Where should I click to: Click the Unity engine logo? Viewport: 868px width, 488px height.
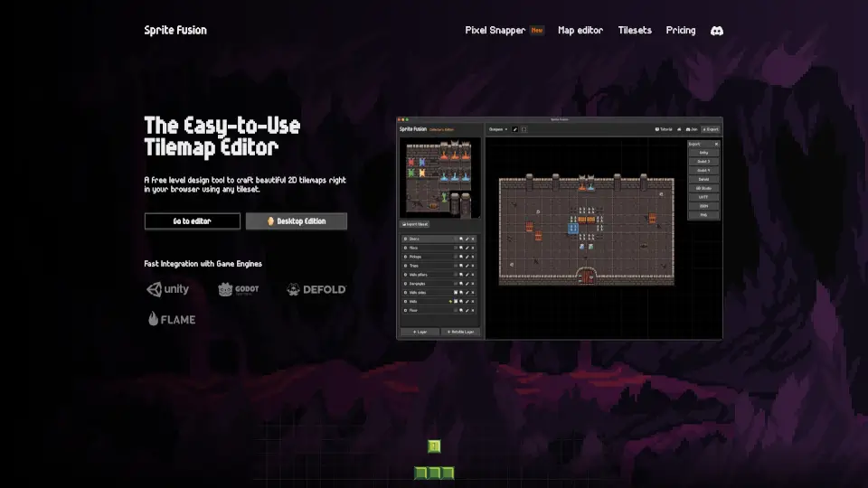168,289
